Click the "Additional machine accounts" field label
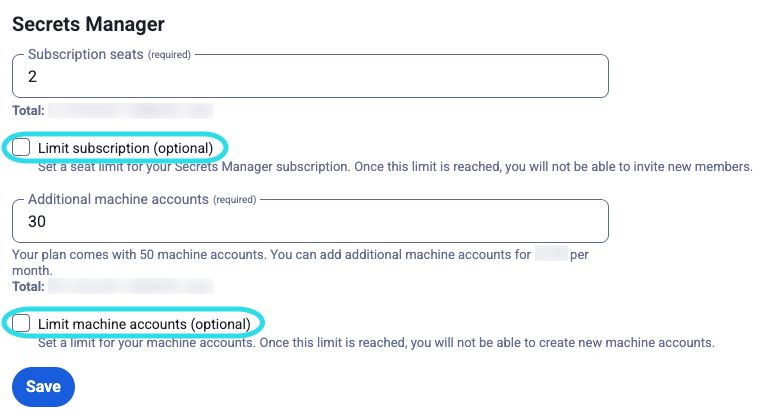The image size is (765, 420). (118, 199)
